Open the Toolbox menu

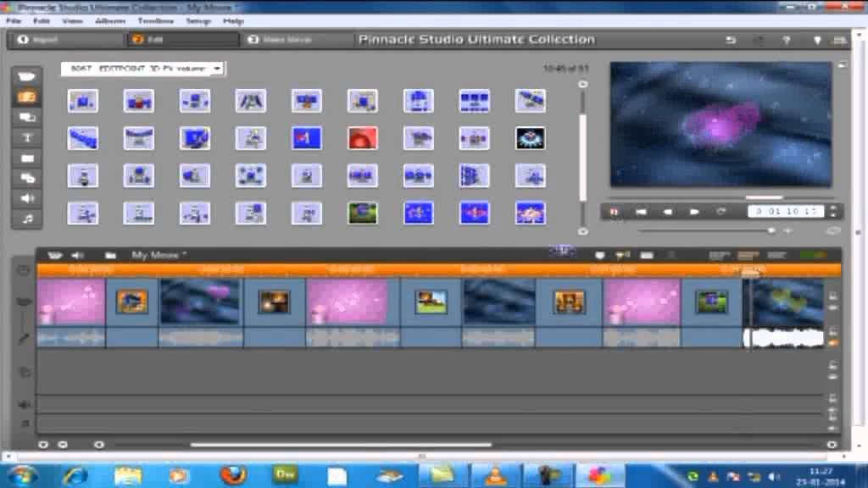(x=156, y=21)
